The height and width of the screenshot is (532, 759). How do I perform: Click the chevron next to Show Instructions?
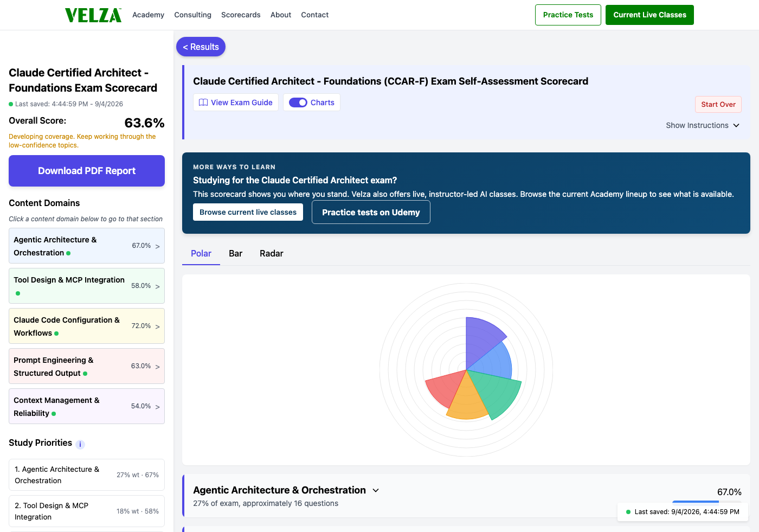point(736,125)
